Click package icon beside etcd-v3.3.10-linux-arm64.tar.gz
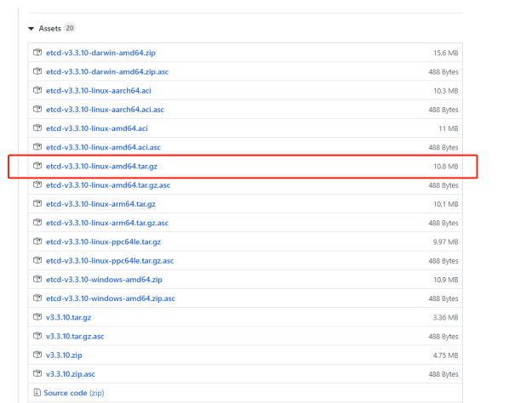The height and width of the screenshot is (403, 532). pos(37,203)
